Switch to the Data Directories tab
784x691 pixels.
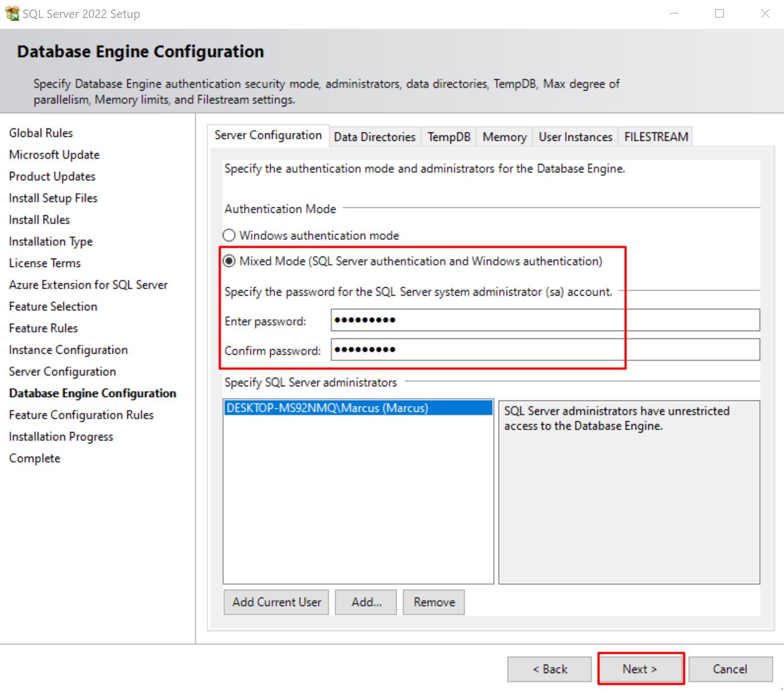click(375, 137)
